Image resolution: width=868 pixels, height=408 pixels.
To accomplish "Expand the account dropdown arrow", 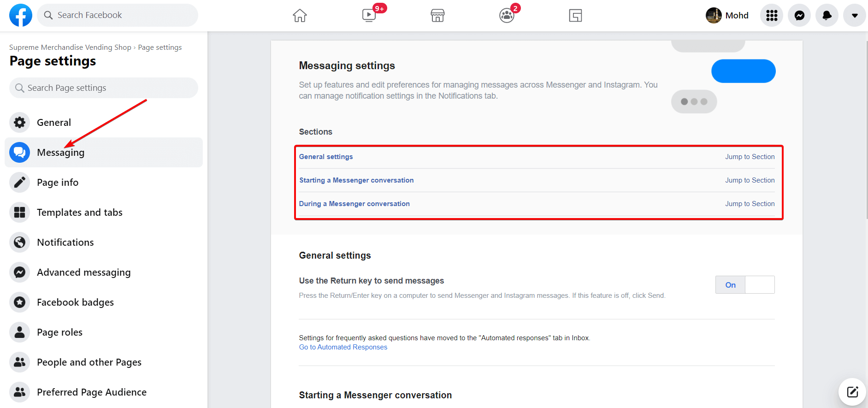I will tap(855, 15).
